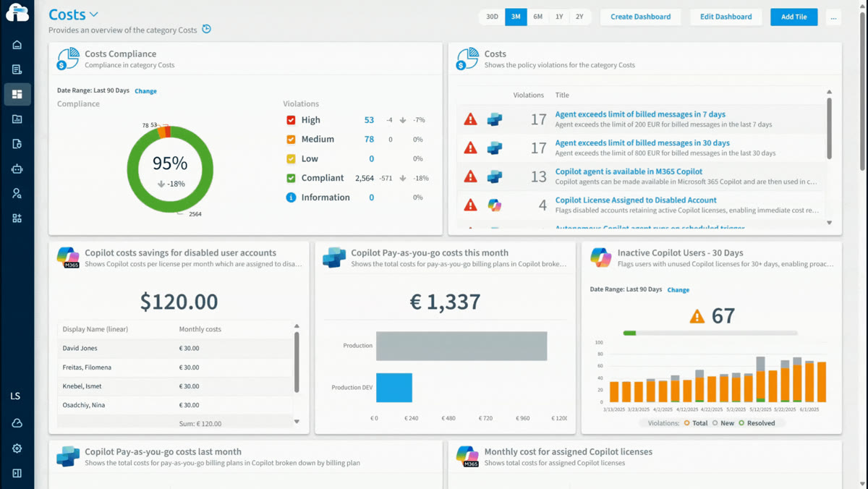This screenshot has width=868, height=489.
Task: Open the Home icon in sidebar
Action: [17, 45]
